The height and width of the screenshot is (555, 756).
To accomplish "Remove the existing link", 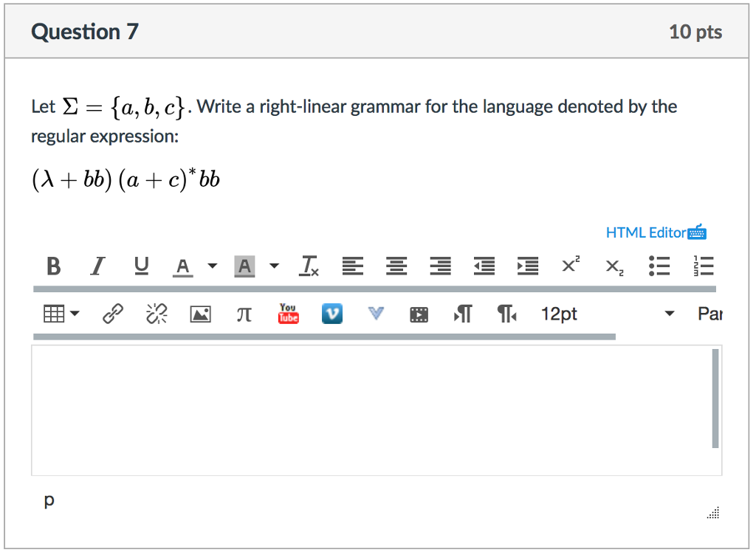I will [157, 313].
